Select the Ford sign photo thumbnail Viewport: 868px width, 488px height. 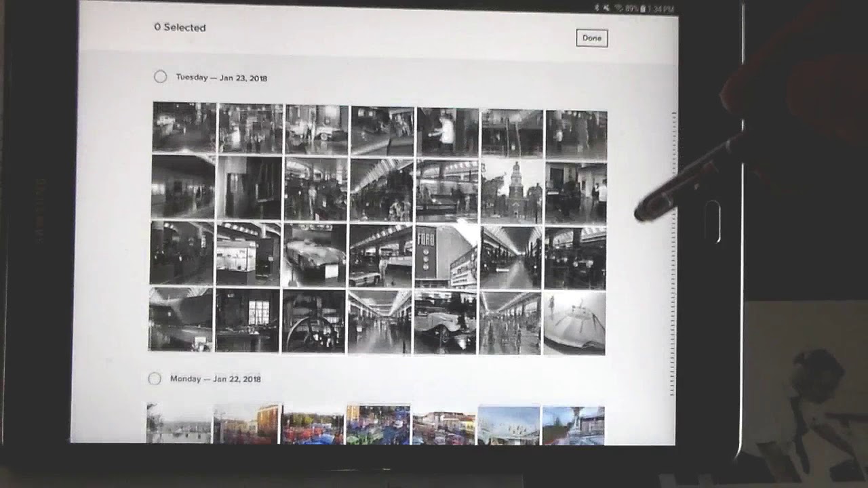point(446,257)
